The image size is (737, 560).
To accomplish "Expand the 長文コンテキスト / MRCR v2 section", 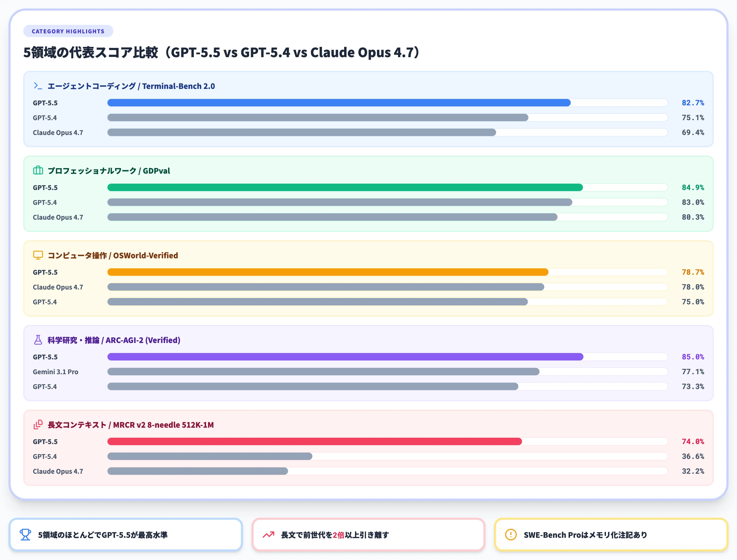I will point(130,425).
